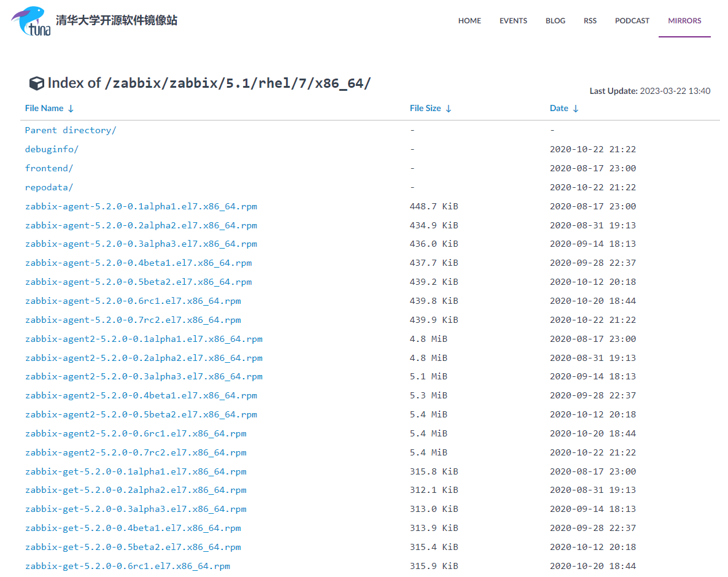Screen dimensions: 728x577
Task: Download zabbix-agent2-5.2.0-0.5beta2.el7.x86_64.rpm
Action: pyautogui.click(x=141, y=415)
